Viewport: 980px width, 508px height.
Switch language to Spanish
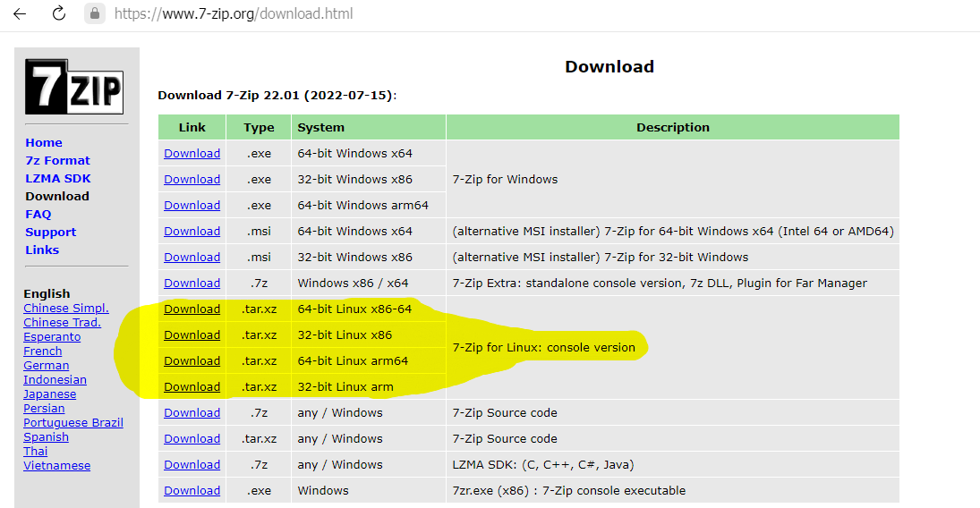tap(47, 437)
